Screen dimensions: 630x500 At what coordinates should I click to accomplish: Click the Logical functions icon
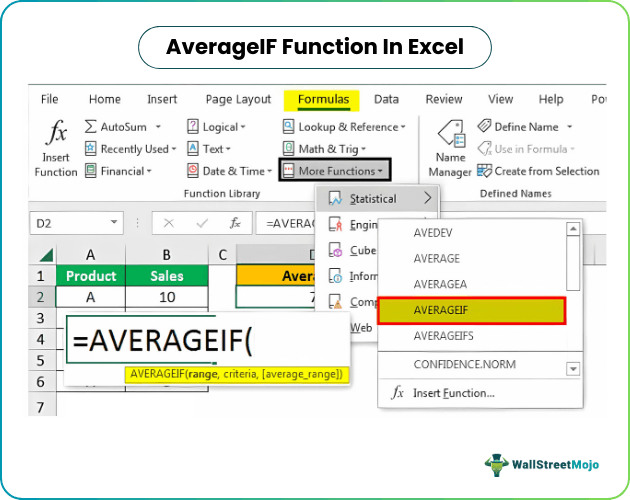pyautogui.click(x=193, y=127)
